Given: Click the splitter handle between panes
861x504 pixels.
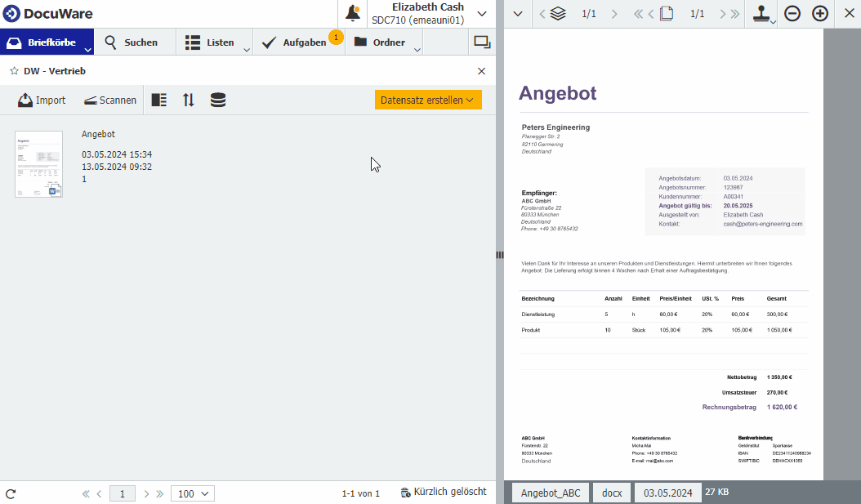Looking at the screenshot, I should 499,255.
